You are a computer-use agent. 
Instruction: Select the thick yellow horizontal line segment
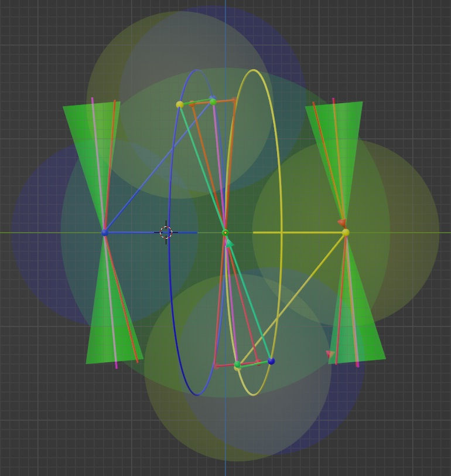point(299,233)
